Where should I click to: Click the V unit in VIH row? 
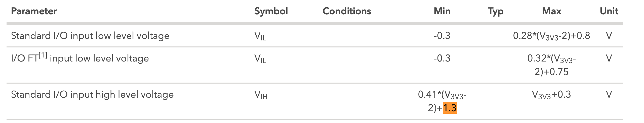coord(609,95)
